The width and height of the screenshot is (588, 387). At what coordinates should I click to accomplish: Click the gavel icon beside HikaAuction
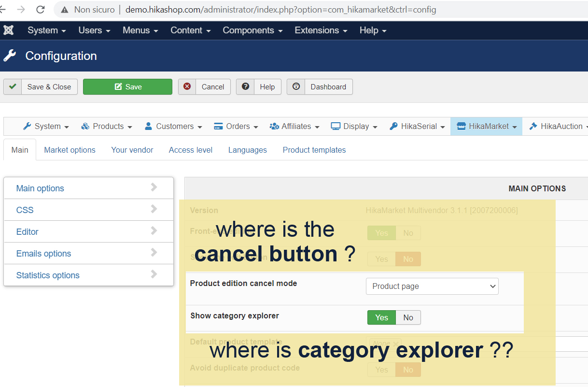tap(533, 126)
